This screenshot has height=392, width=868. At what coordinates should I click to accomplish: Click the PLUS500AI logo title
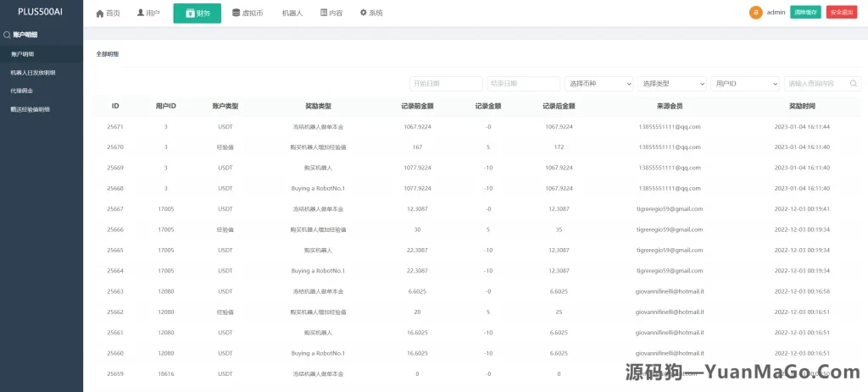coord(40,12)
